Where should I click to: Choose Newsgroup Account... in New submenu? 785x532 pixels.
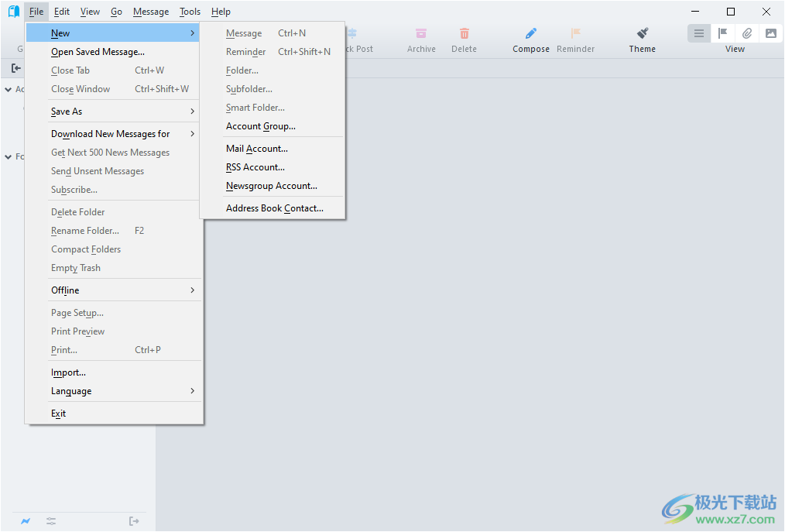pos(273,186)
